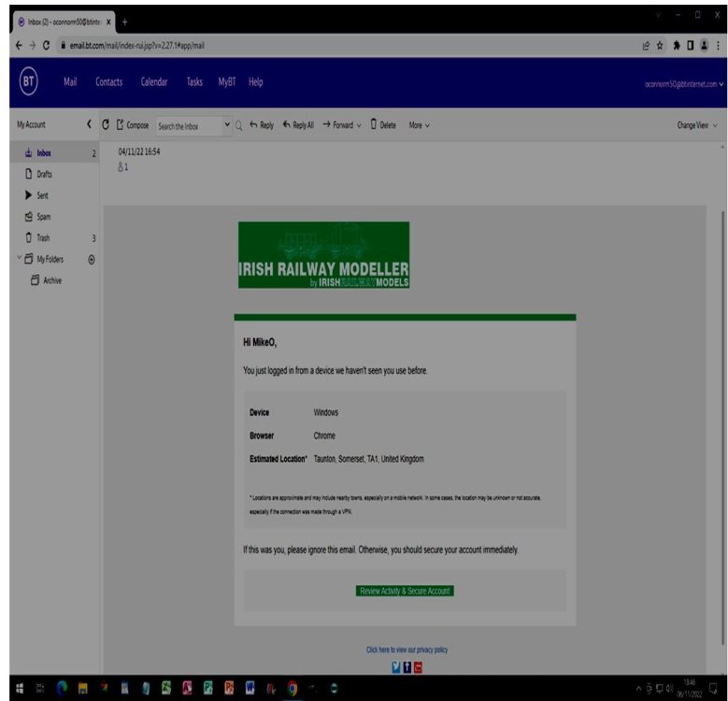Compose a new email
Viewport: 728px width, 701px height.
tap(132, 125)
